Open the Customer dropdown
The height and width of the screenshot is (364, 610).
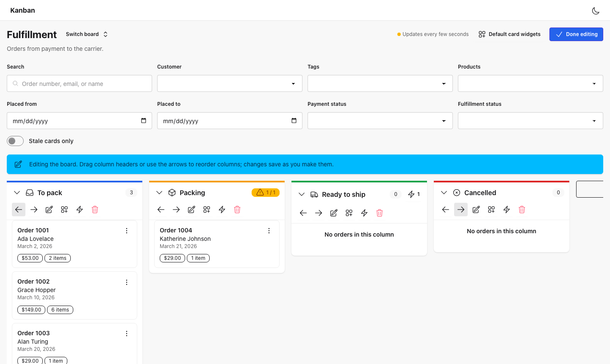[230, 83]
